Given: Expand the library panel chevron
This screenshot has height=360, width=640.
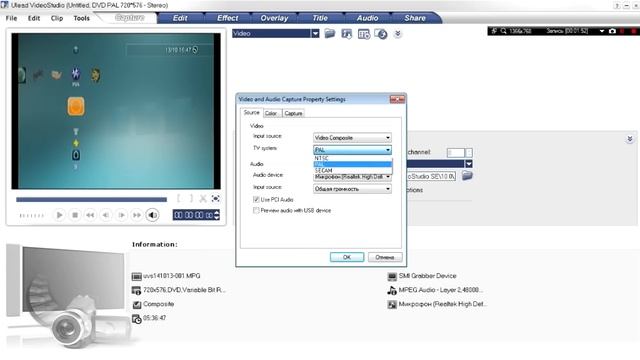Looking at the screenshot, I should click(398, 34).
